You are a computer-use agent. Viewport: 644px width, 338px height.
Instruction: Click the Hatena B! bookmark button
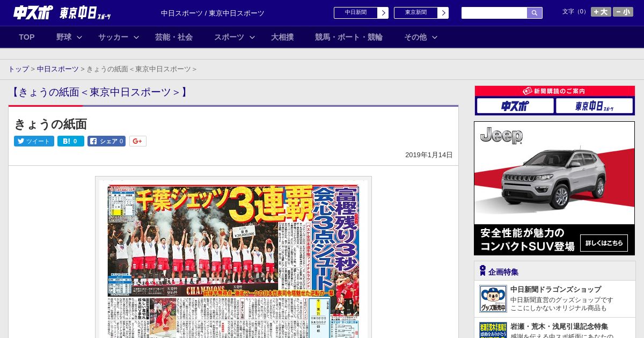[x=71, y=141]
